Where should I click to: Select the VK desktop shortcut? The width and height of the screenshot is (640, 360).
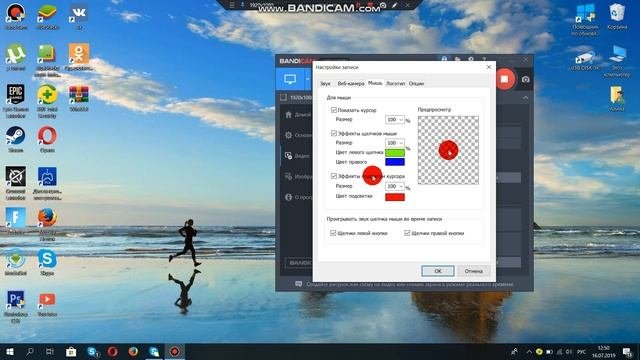[x=79, y=16]
